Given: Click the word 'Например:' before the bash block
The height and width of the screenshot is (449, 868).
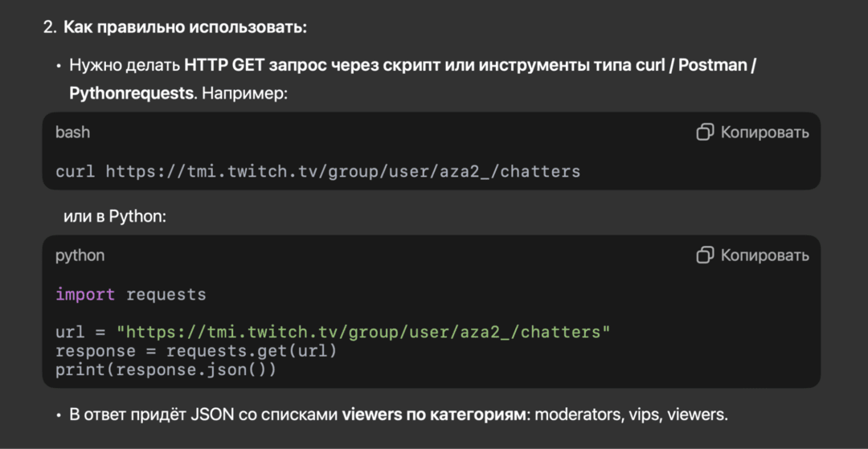Looking at the screenshot, I should point(244,93).
